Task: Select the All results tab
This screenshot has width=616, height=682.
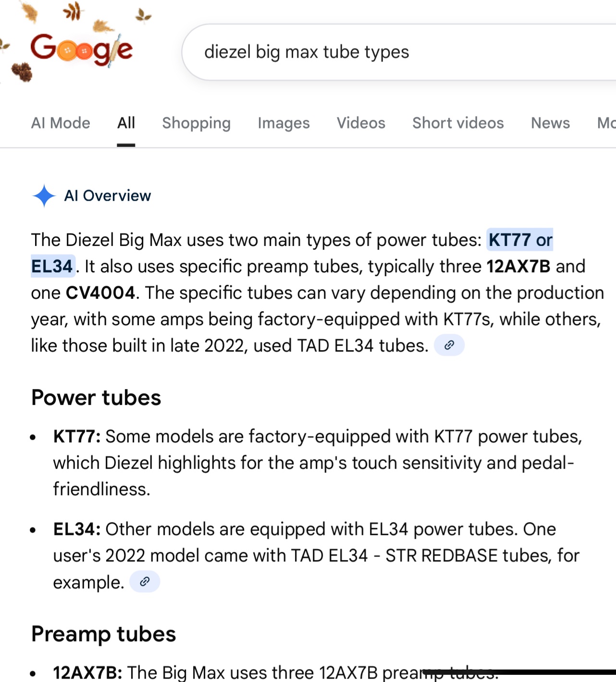Action: [x=126, y=123]
